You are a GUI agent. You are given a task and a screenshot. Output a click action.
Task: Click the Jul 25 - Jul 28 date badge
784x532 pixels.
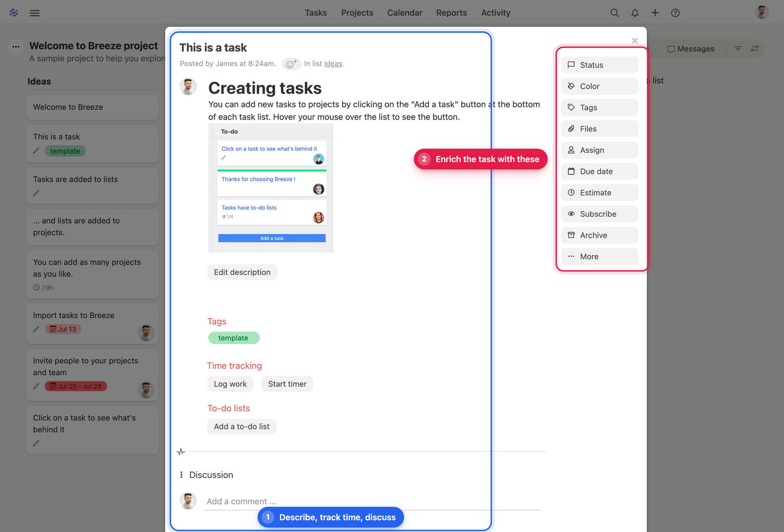point(76,387)
